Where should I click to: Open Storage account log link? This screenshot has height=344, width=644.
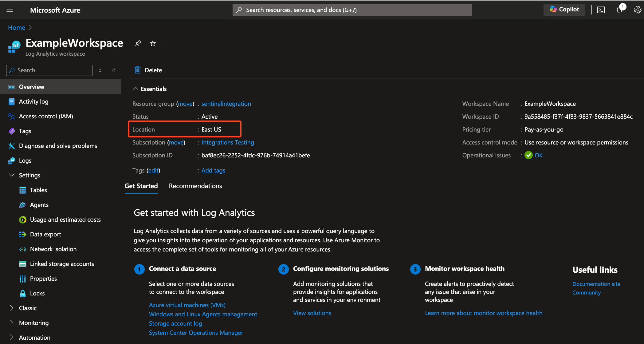175,323
